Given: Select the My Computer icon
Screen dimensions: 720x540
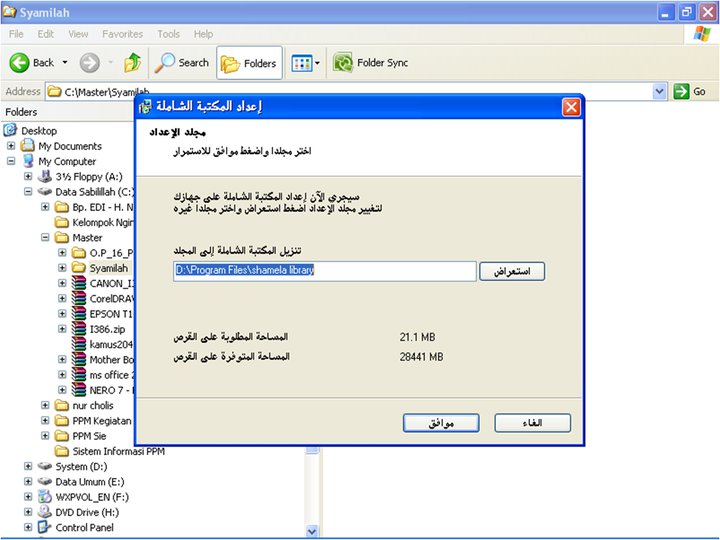Looking at the screenshot, I should point(28,161).
